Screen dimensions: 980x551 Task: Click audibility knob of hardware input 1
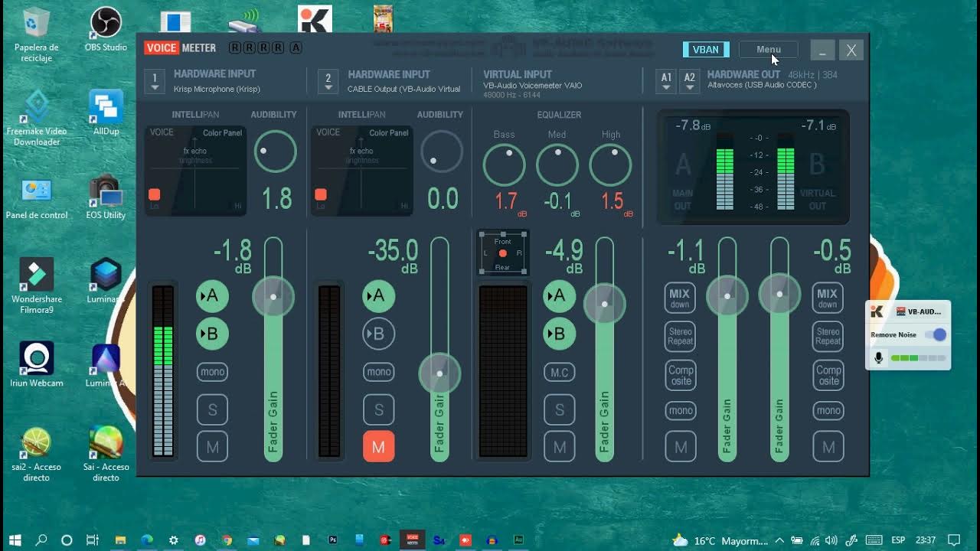[x=275, y=151]
